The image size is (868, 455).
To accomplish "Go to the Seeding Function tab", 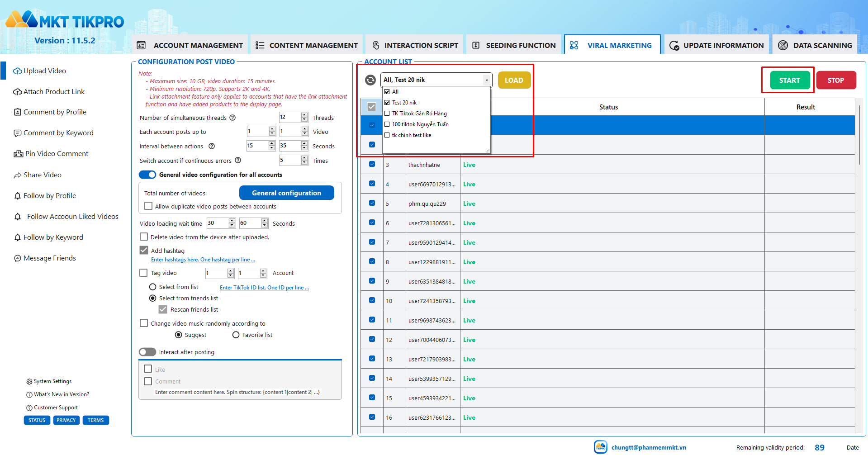I will tap(514, 45).
